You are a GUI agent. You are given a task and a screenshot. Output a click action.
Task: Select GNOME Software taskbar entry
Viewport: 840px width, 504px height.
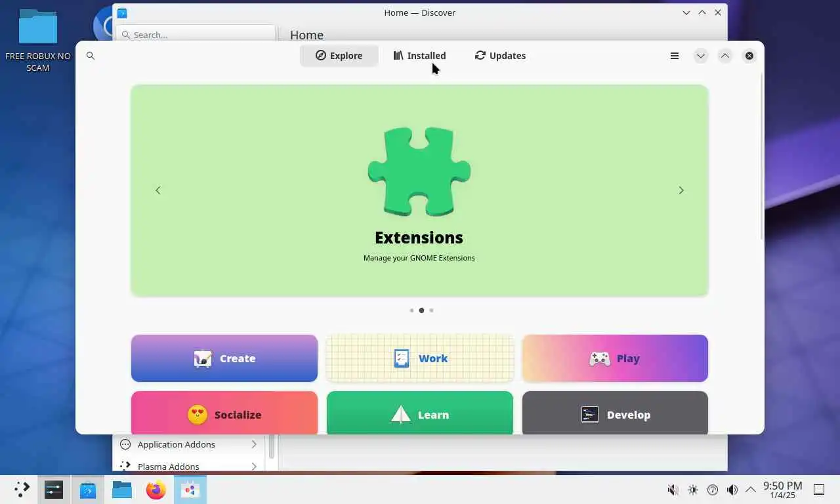(x=190, y=490)
